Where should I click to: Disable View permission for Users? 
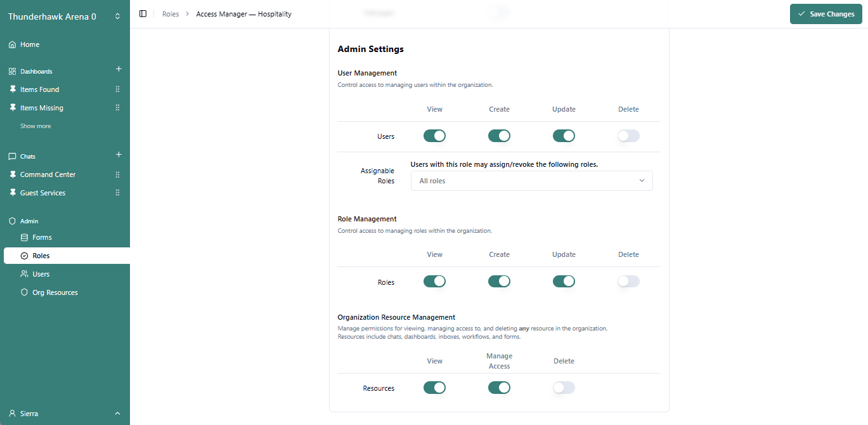coord(434,136)
